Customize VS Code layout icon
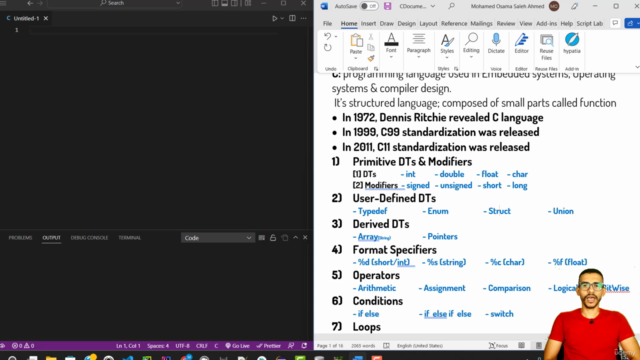Image resolution: width=640 pixels, height=360 pixels. click(248, 3)
